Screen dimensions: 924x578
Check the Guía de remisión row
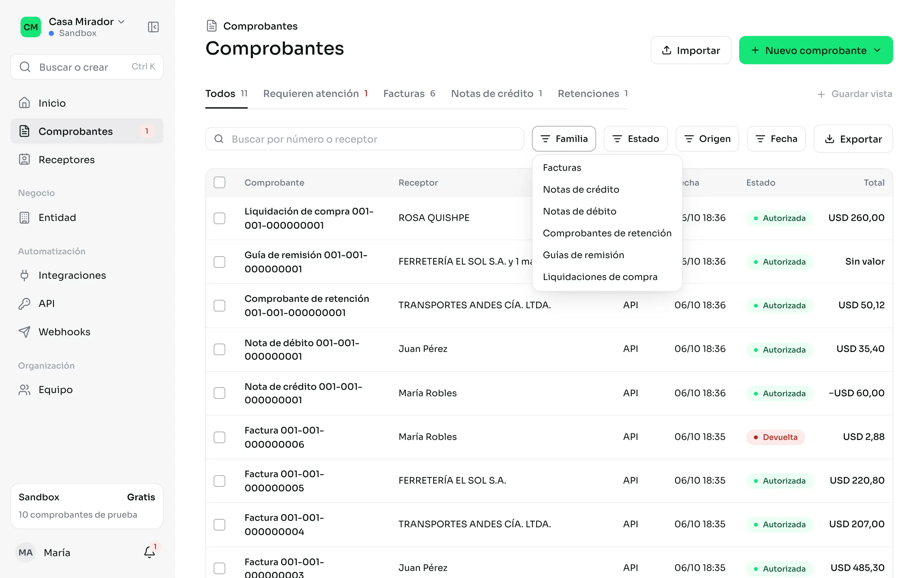pos(219,262)
